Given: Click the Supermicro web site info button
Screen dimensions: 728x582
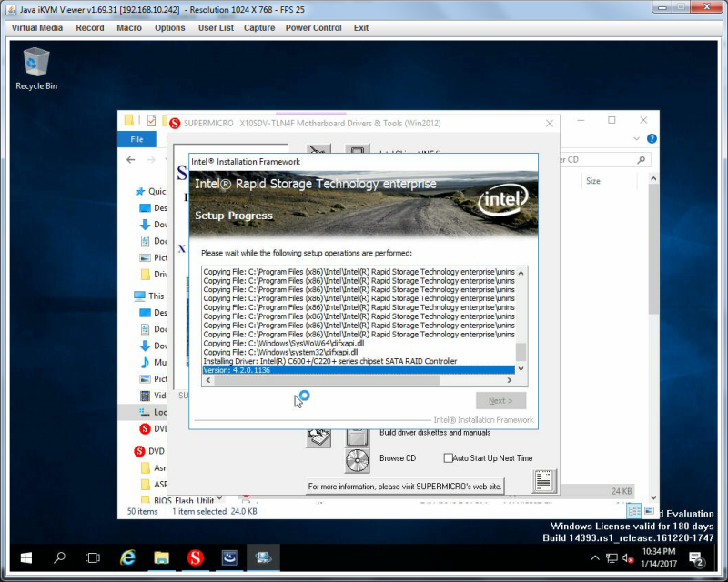Looking at the screenshot, I should click(405, 487).
